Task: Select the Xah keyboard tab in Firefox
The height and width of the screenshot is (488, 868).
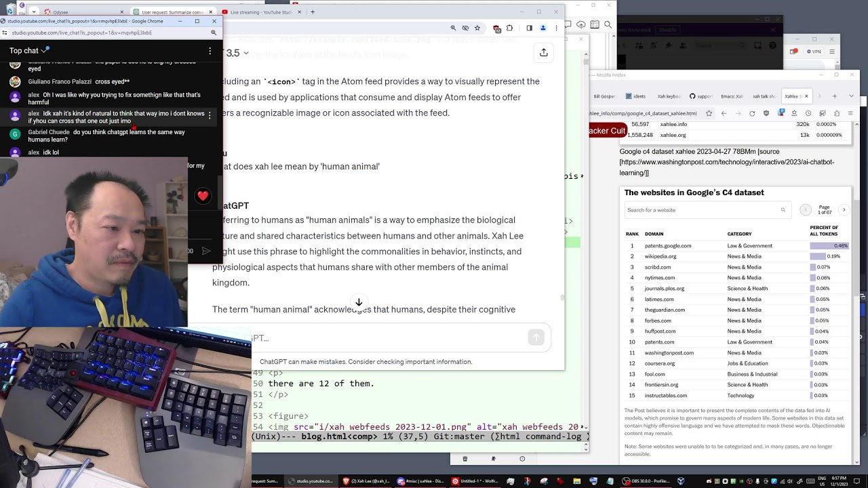Action: pyautogui.click(x=668, y=96)
